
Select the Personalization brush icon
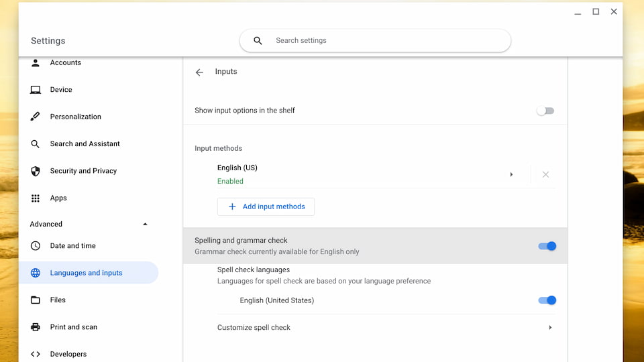36,117
